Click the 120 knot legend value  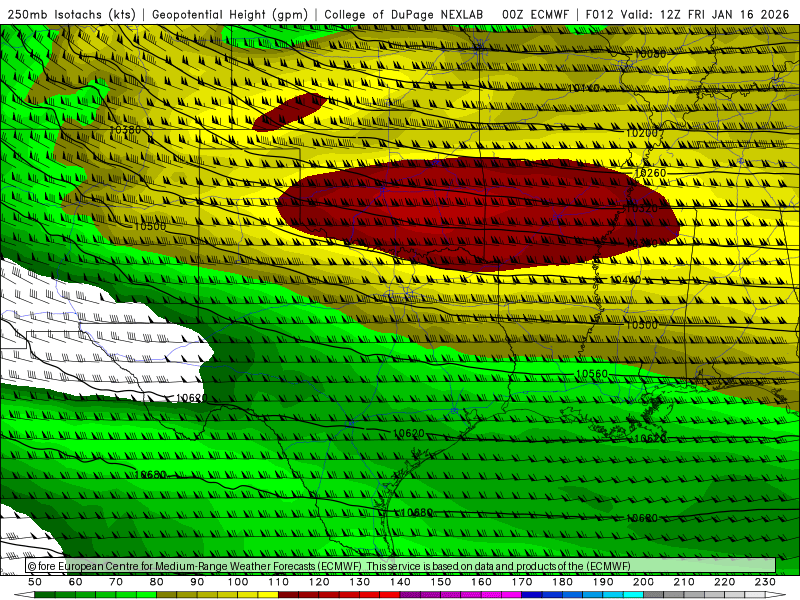point(319,582)
